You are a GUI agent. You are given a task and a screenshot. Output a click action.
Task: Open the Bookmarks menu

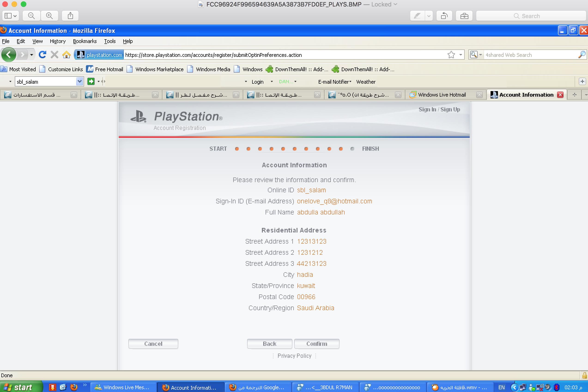(x=85, y=41)
